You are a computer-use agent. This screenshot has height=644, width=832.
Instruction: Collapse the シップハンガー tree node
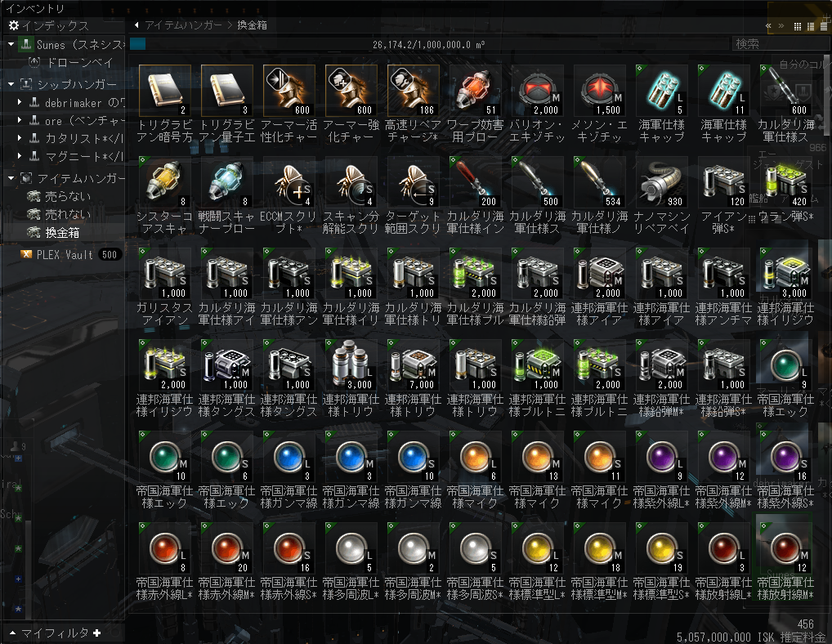[x=11, y=84]
